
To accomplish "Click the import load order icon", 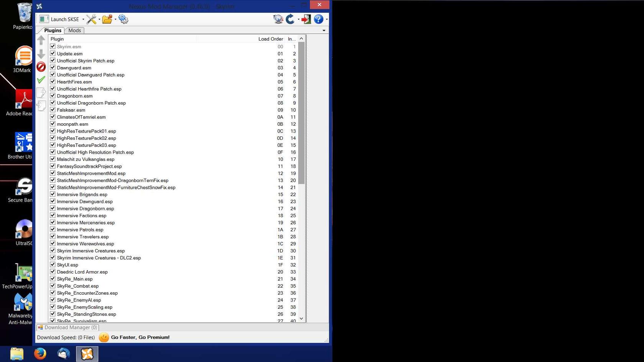I will (41, 106).
